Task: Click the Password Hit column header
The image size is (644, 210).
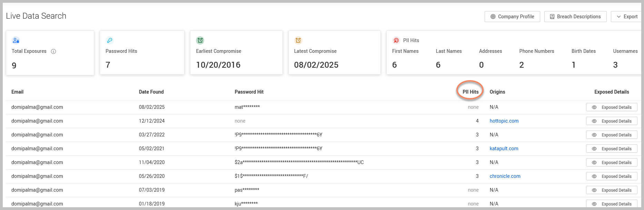Action: pos(249,92)
